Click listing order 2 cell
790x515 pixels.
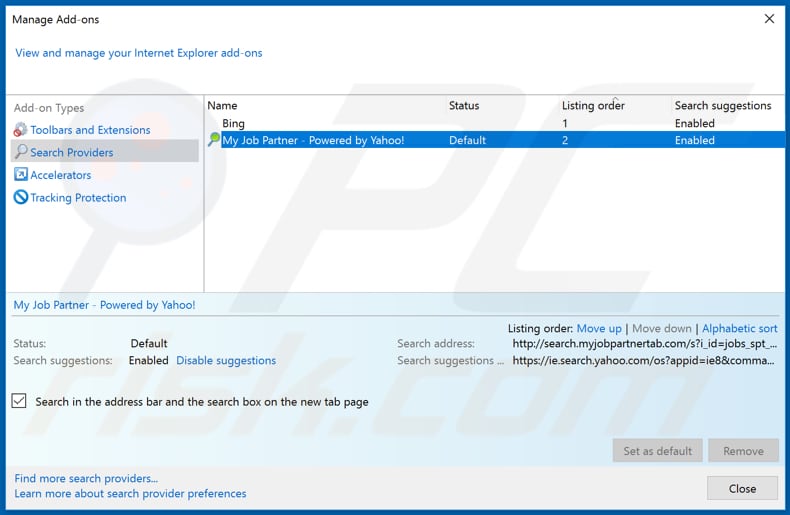[565, 141]
